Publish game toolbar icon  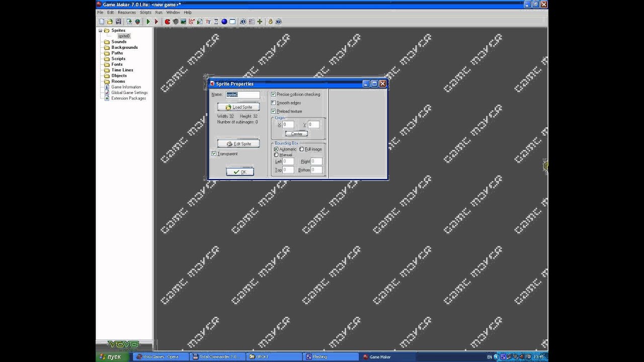pos(137,22)
